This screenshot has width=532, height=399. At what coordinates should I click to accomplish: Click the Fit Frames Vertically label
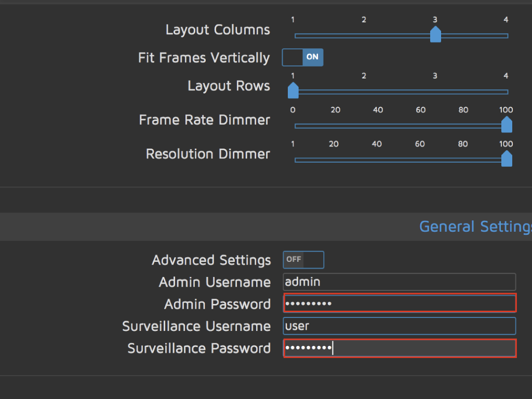tap(204, 58)
